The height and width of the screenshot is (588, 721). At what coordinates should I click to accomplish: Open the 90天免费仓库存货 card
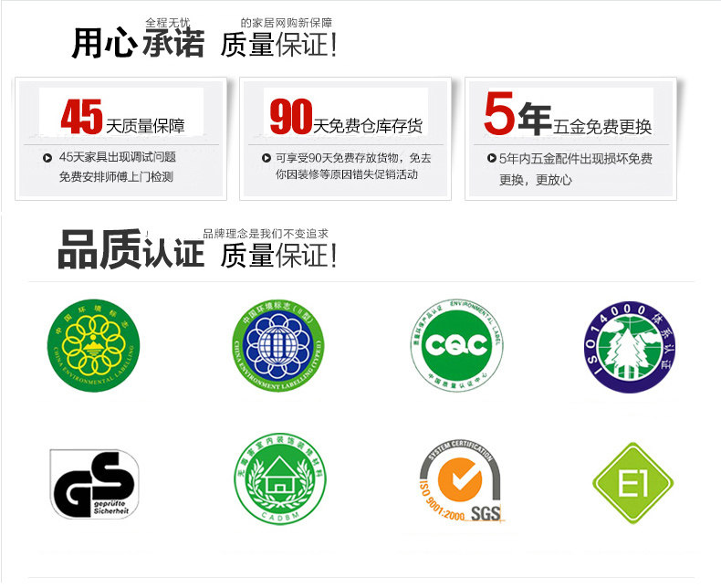[x=345, y=139]
